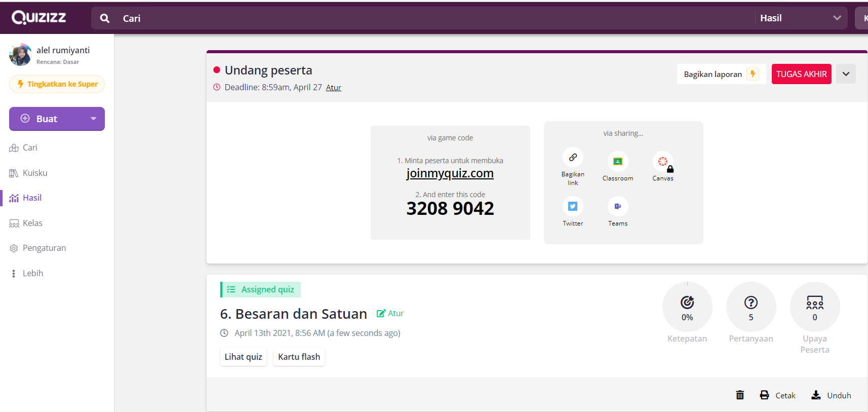Viewport: 868px width, 412px height.
Task: Click the Cetak print button
Action: tap(777, 395)
